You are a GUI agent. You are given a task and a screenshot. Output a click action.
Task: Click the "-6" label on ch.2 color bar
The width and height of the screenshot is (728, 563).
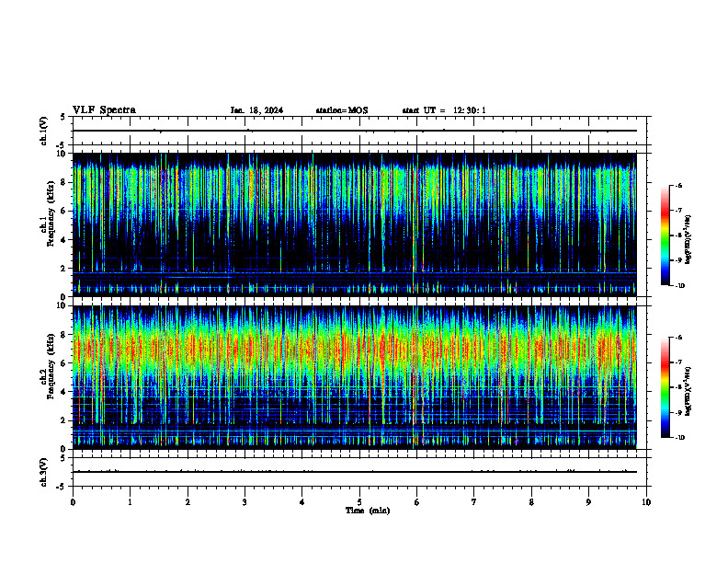click(678, 338)
